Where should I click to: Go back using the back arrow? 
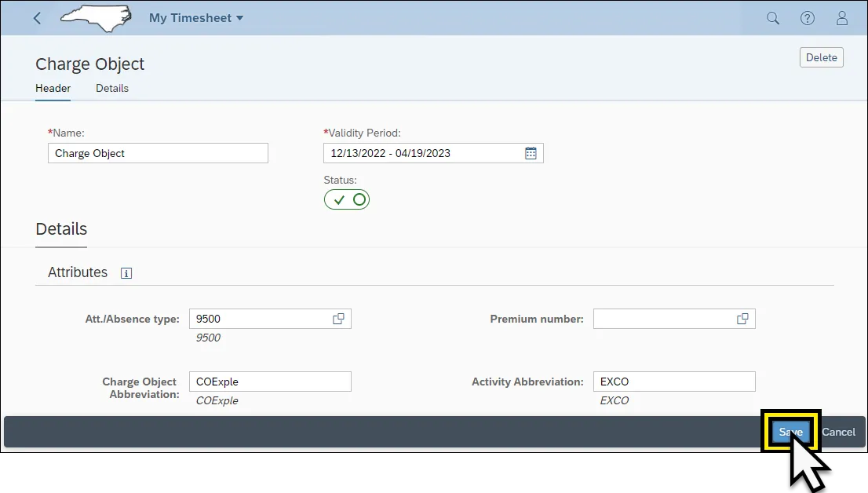pos(37,18)
